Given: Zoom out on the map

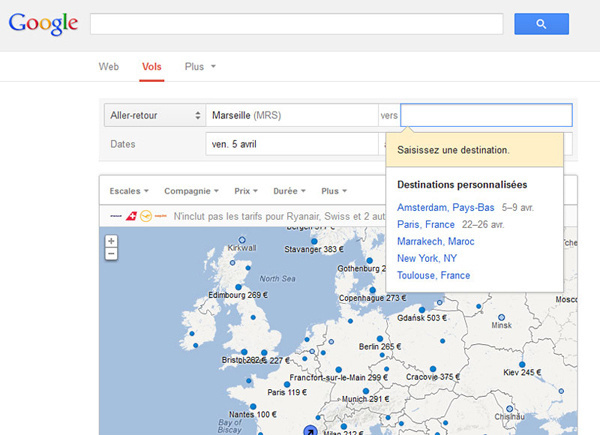Looking at the screenshot, I should (111, 254).
